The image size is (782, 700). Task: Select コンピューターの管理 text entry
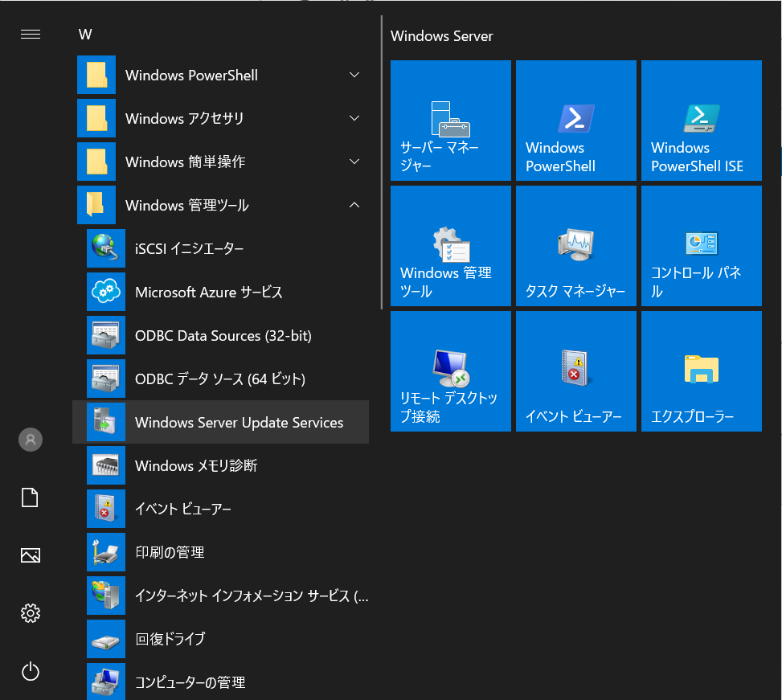(x=190, y=682)
